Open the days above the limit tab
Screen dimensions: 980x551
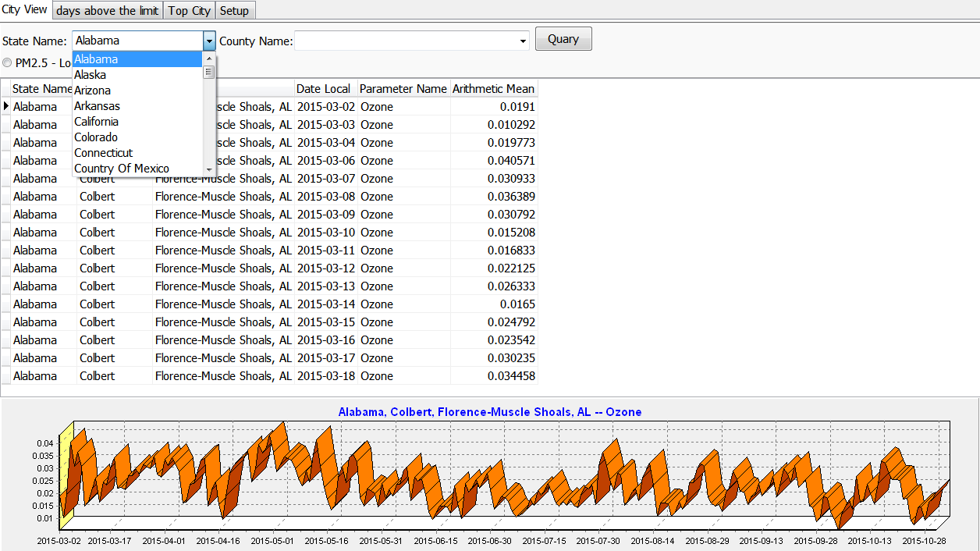[108, 10]
